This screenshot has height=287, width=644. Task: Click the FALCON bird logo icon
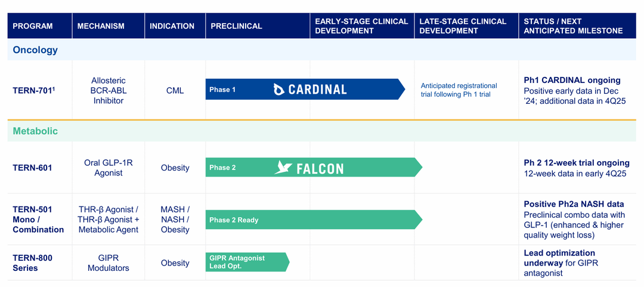click(x=283, y=168)
